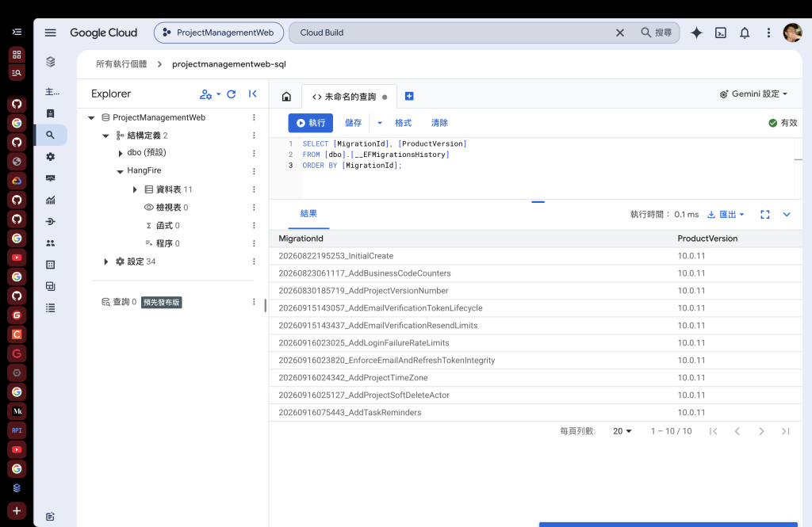Screen dimensions: 812x527
Task: Select the functions (函式 0) tree item
Action: pos(163,226)
